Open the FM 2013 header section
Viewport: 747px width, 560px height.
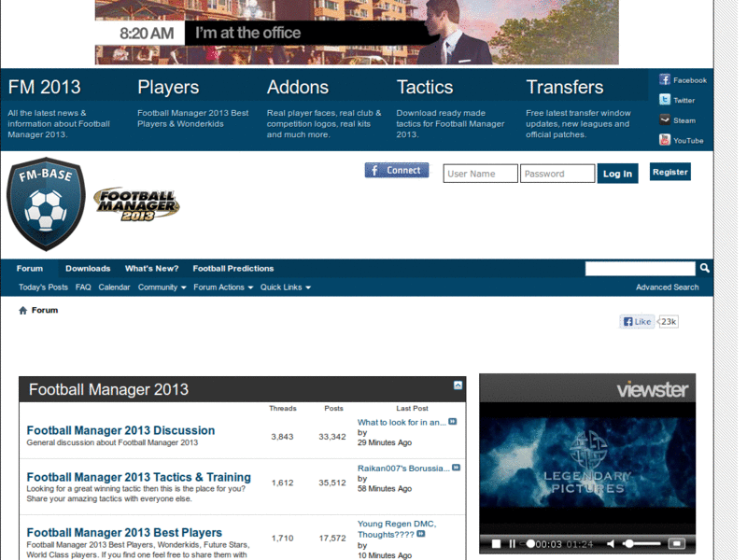click(x=44, y=87)
